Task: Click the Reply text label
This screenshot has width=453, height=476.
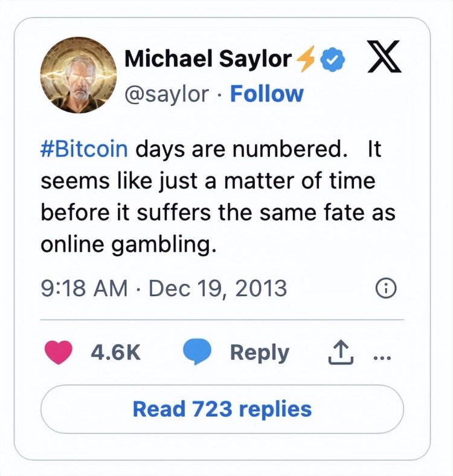Action: [x=259, y=353]
